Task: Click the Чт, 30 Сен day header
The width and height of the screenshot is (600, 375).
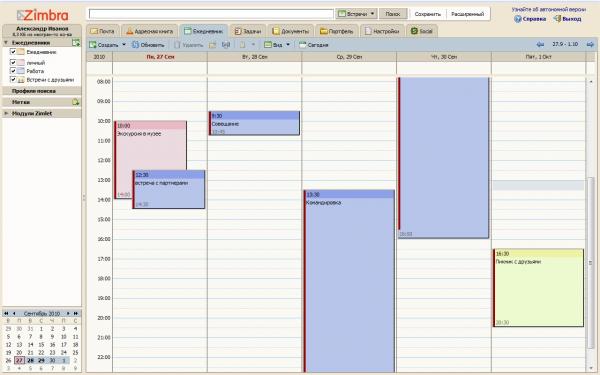Action: pyautogui.click(x=444, y=57)
